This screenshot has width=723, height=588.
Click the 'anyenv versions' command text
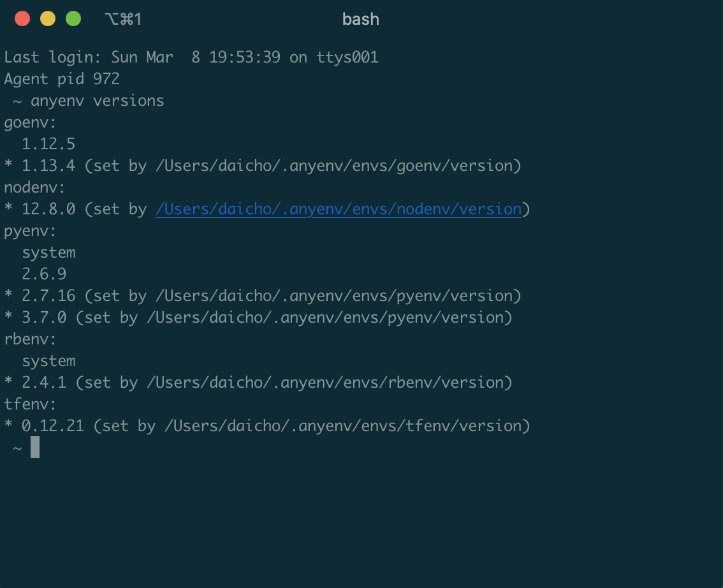[98, 101]
